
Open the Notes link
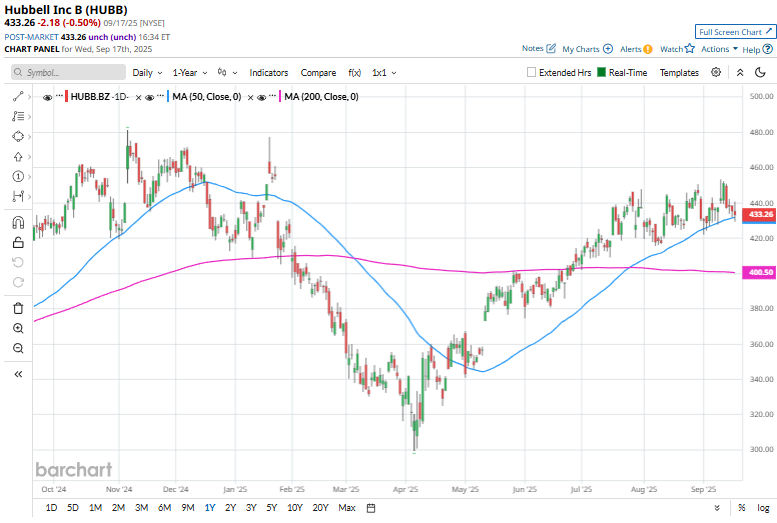(x=533, y=48)
